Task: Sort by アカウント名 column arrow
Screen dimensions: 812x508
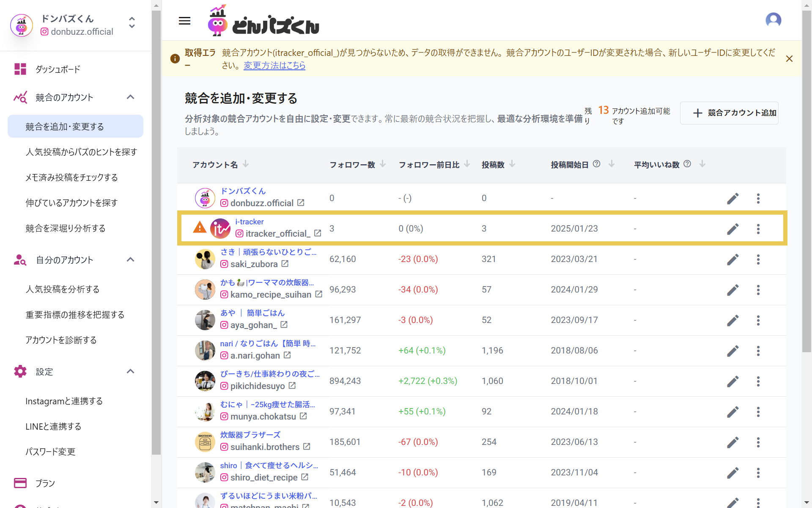Action: click(x=246, y=164)
